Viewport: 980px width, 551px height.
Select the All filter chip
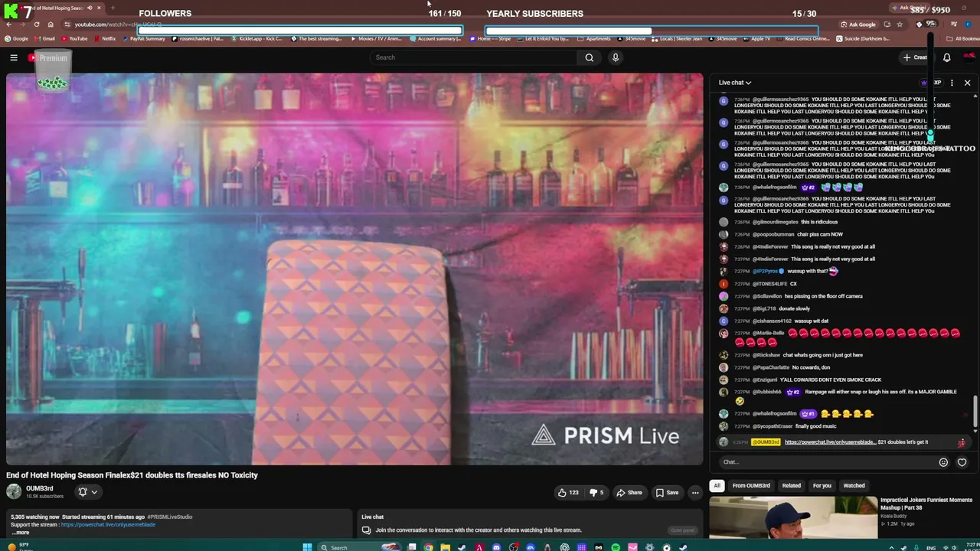coord(717,485)
